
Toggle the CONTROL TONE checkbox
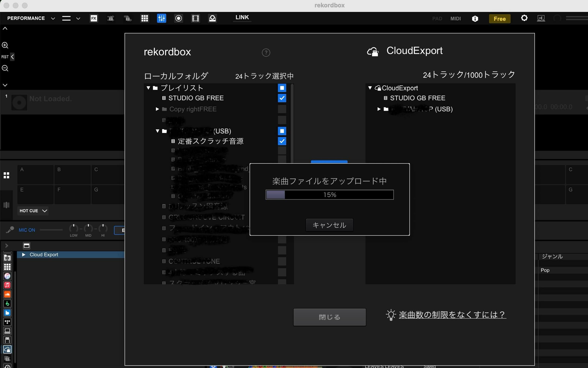pyautogui.click(x=282, y=261)
